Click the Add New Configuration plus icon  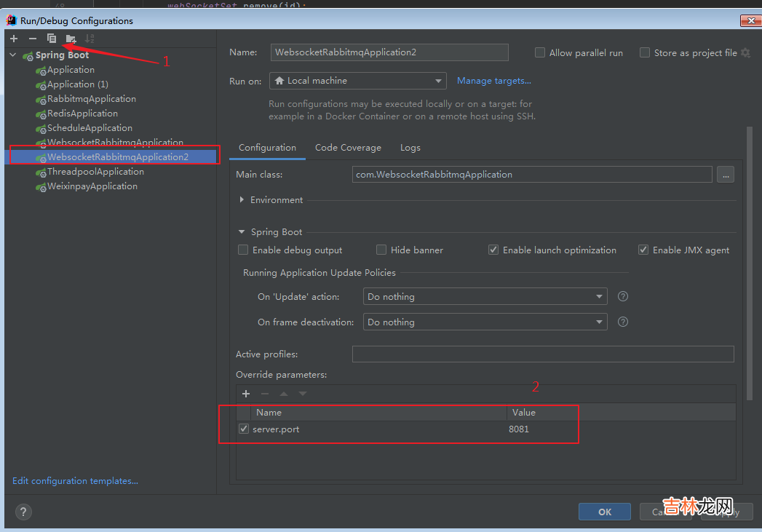14,39
